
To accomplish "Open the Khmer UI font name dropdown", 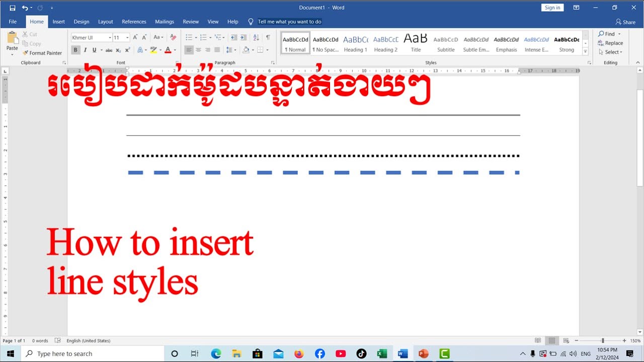I will [110, 38].
